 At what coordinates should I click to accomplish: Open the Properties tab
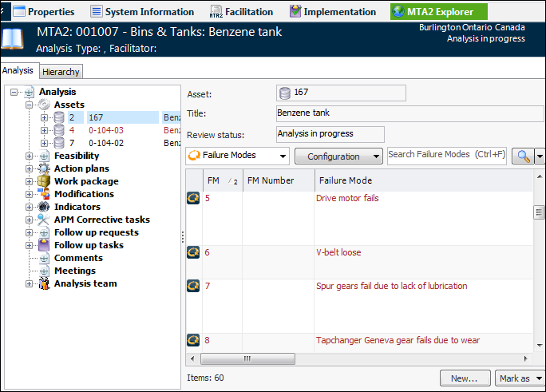pyautogui.click(x=44, y=12)
